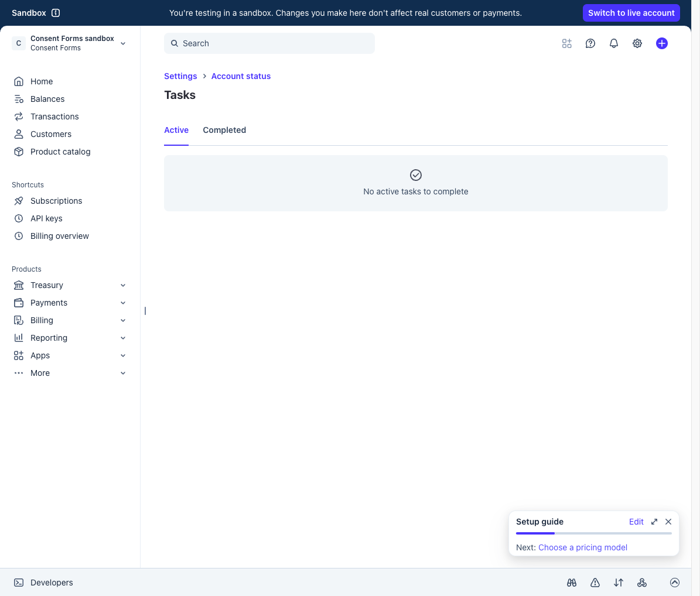This screenshot has height=596, width=700.
Task: Expand the Billing menu chevron
Action: pos(123,320)
